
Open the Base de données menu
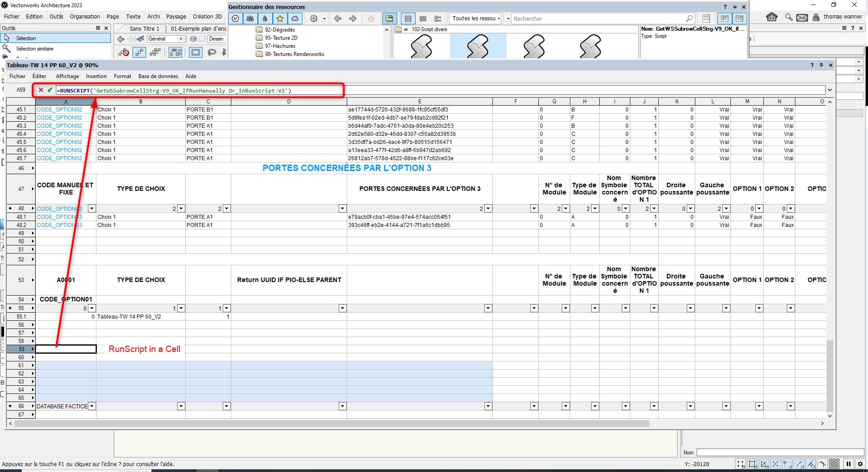pyautogui.click(x=158, y=76)
